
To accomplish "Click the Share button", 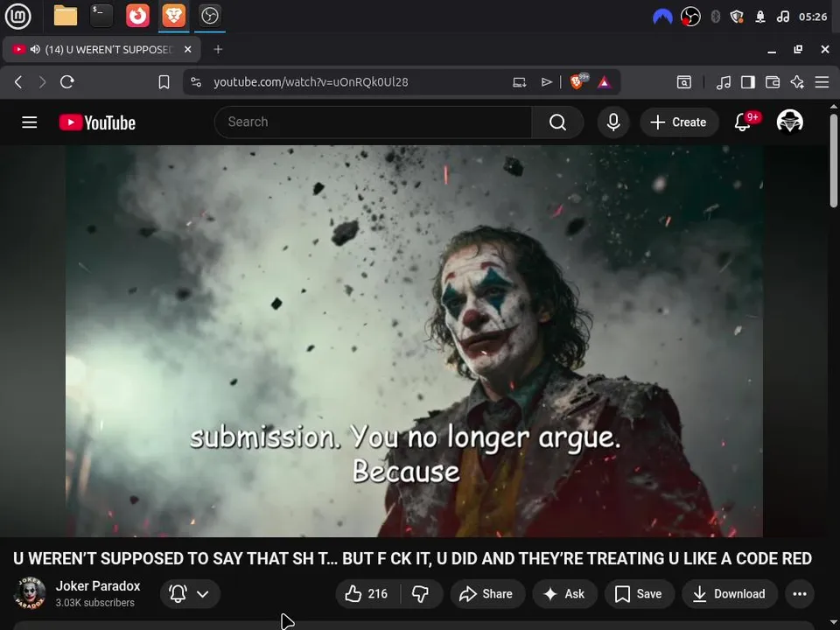I will (486, 593).
